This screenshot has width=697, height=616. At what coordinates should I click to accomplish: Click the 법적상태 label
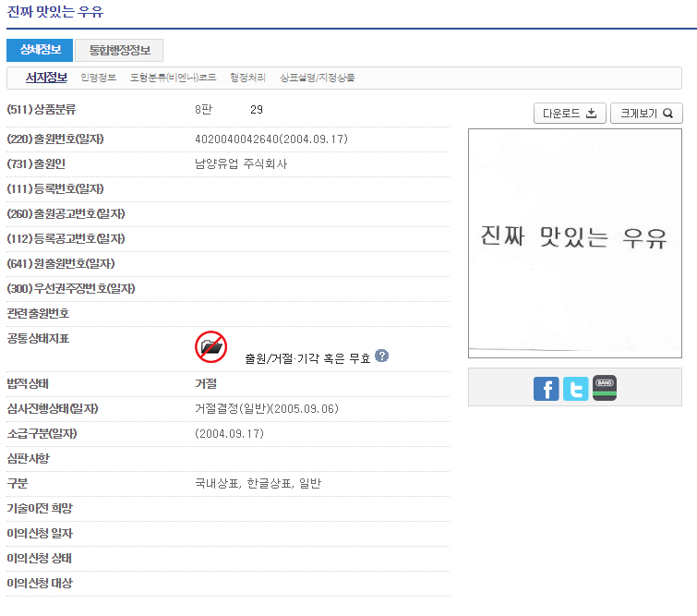(x=28, y=384)
